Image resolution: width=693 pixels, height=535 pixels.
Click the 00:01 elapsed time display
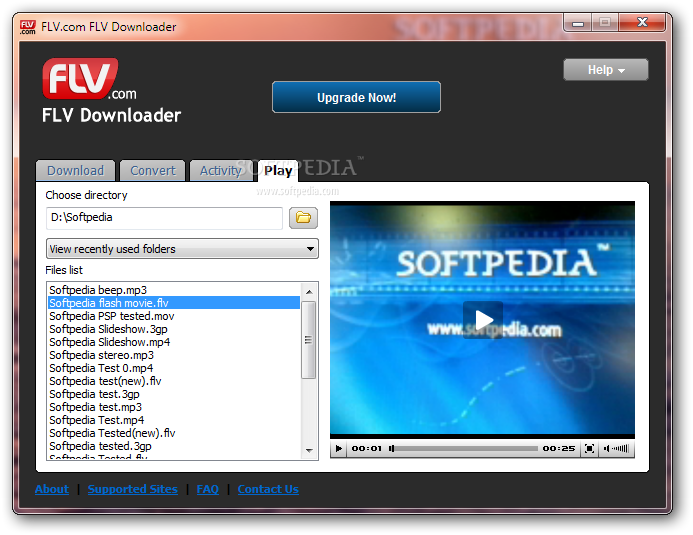tap(366, 448)
